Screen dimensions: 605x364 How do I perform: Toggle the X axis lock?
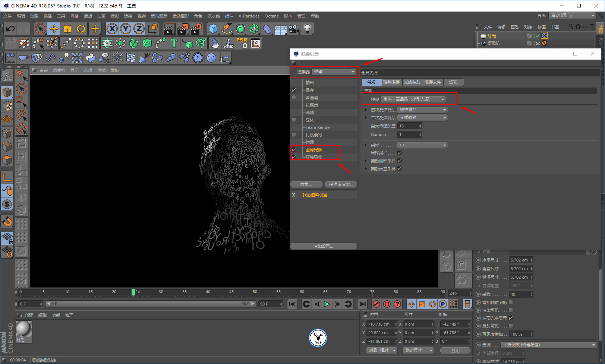click(112, 29)
